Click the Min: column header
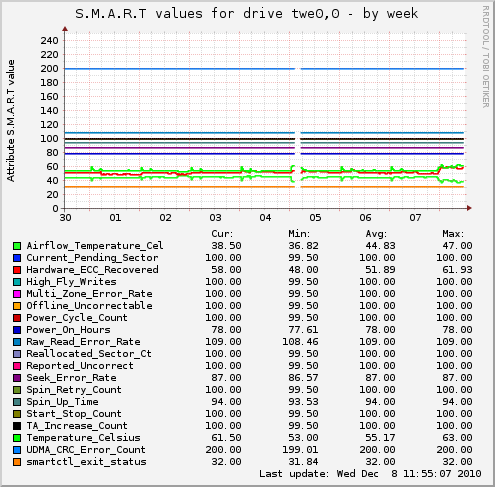The width and height of the screenshot is (495, 487). (299, 234)
